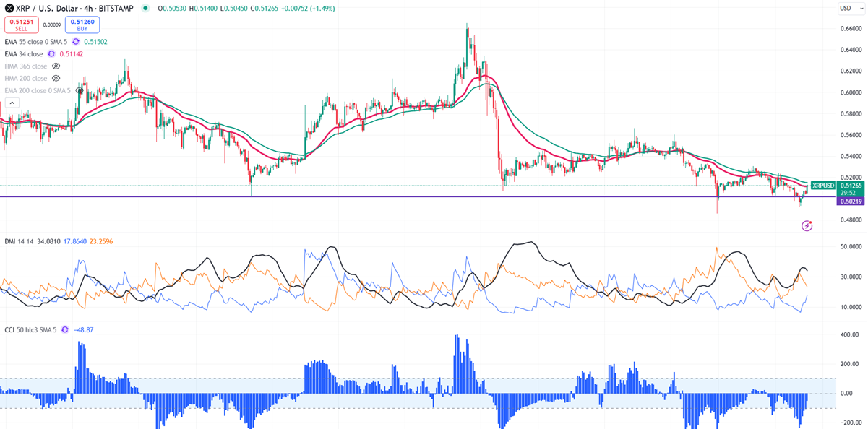Click the 50.0000 DMI axis label
The width and height of the screenshot is (868, 429).
[852, 247]
